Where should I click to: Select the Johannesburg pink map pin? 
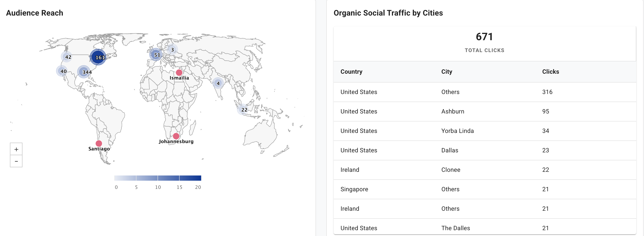pos(176,136)
